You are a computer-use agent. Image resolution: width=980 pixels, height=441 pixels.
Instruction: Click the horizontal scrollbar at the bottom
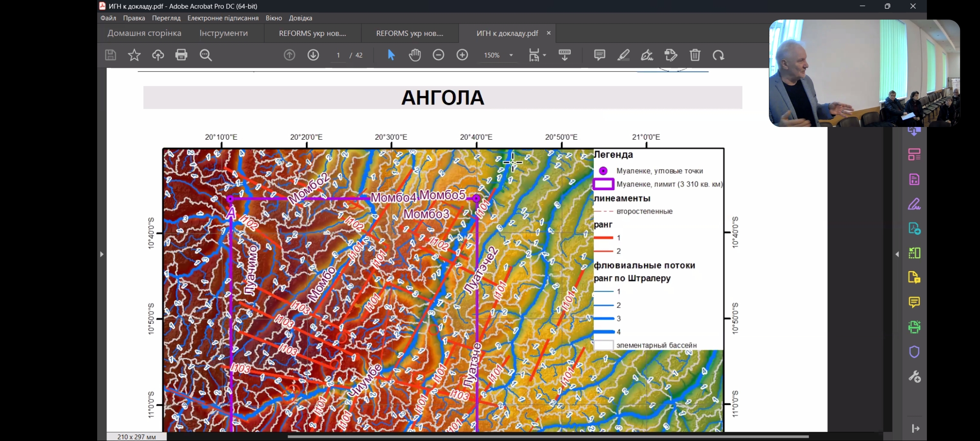(547, 437)
